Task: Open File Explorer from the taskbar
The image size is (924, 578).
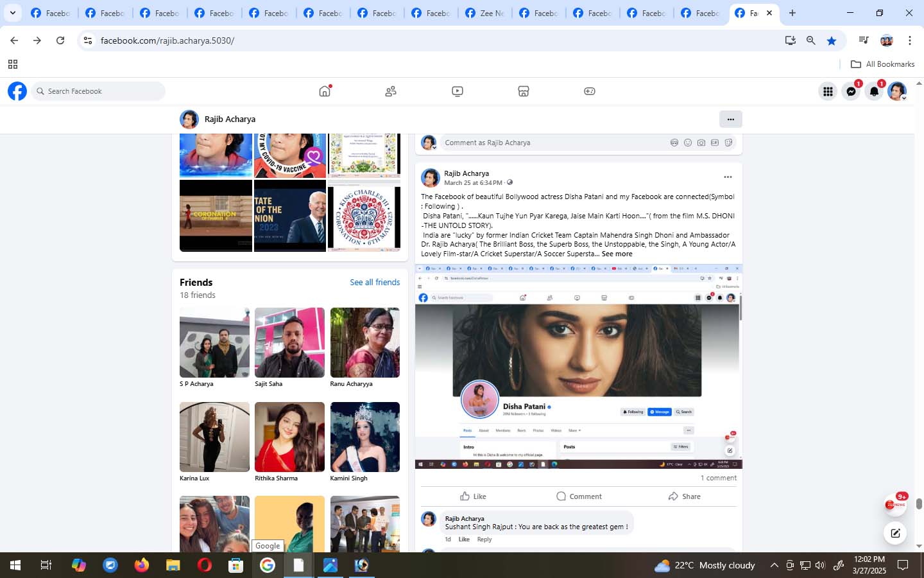Action: 173,565
